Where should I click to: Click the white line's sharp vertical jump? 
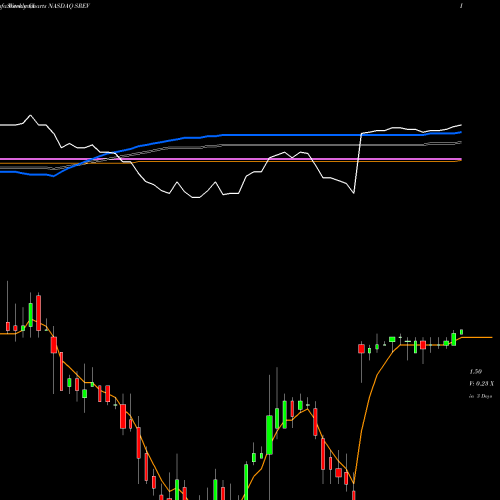358,163
